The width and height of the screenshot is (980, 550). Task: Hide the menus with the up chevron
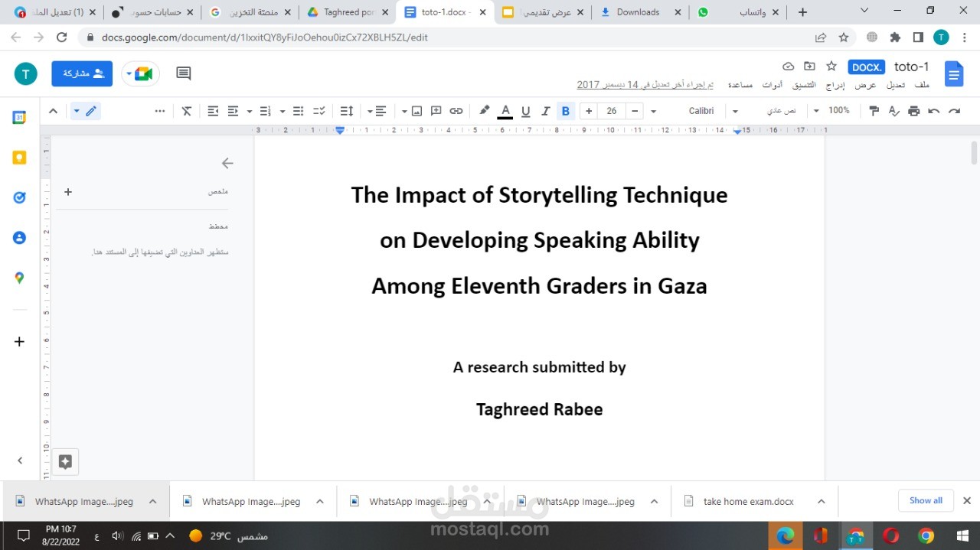pyautogui.click(x=53, y=111)
